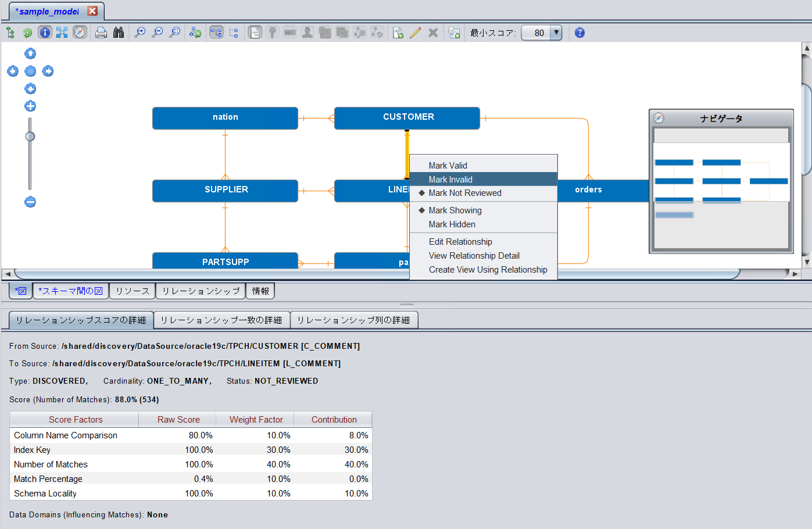Open the minimum score dropdown arrow
Image resolution: width=812 pixels, height=529 pixels.
[556, 33]
